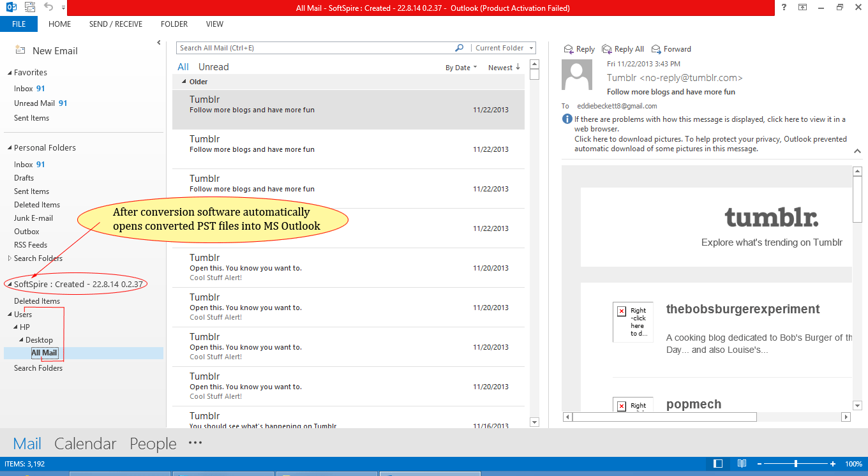Click the message list scroll down arrow

(x=534, y=422)
